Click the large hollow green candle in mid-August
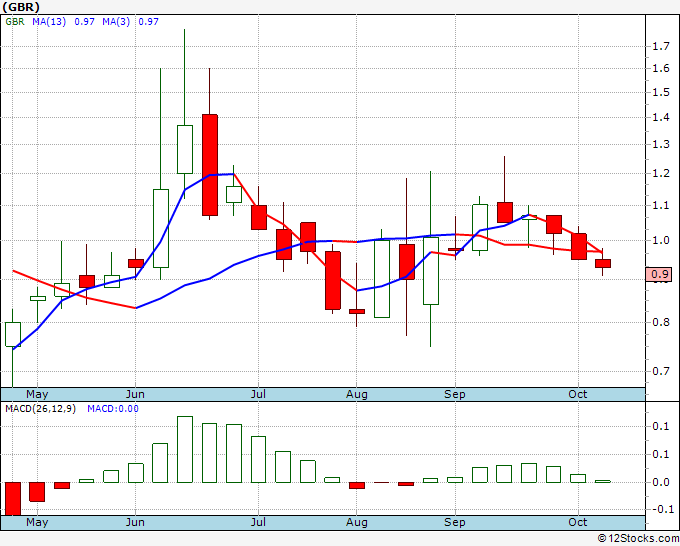 click(381, 278)
